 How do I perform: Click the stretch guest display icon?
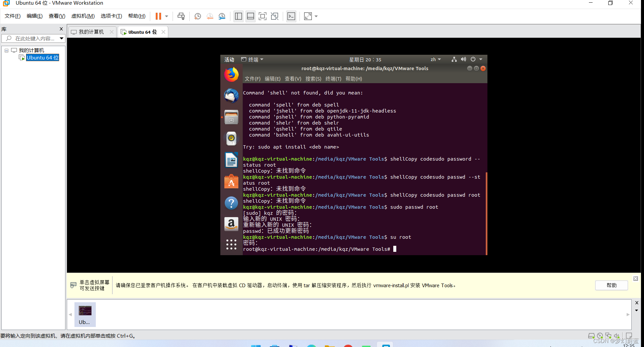[x=308, y=16]
